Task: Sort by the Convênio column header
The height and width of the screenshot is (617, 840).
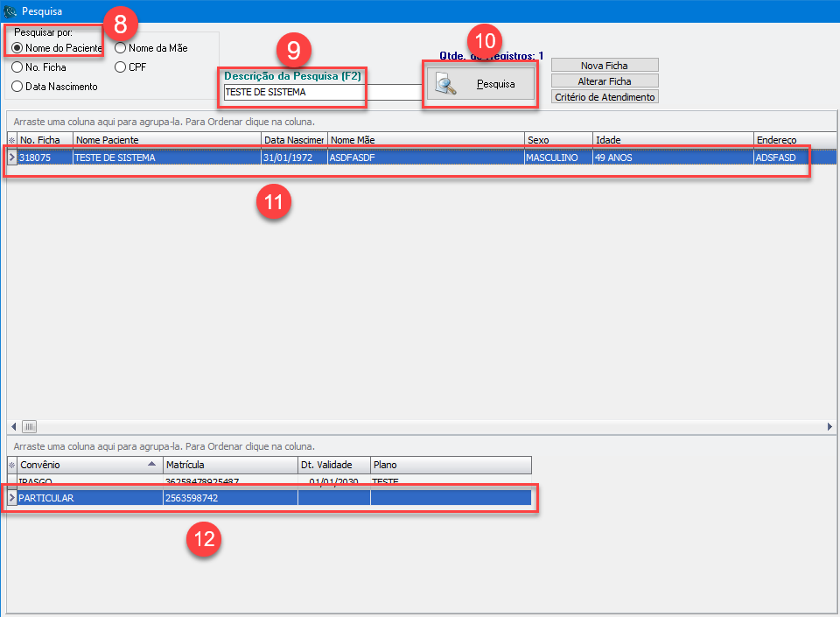Action: (x=83, y=465)
